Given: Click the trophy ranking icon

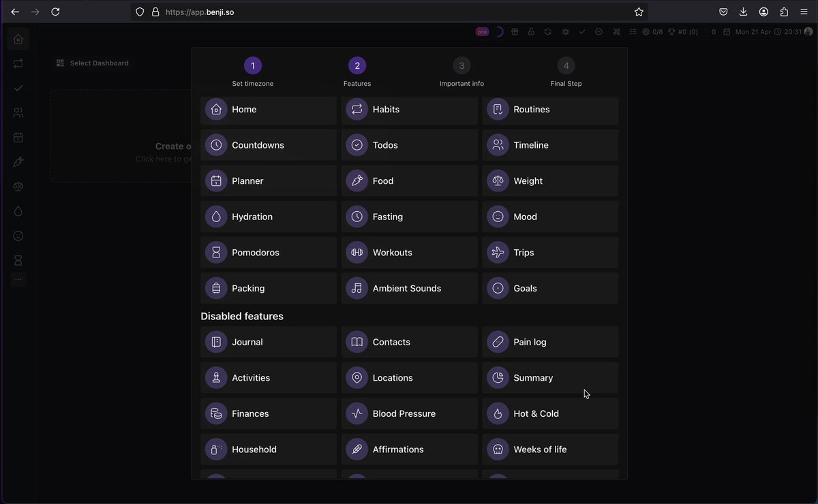Looking at the screenshot, I should click(x=671, y=31).
